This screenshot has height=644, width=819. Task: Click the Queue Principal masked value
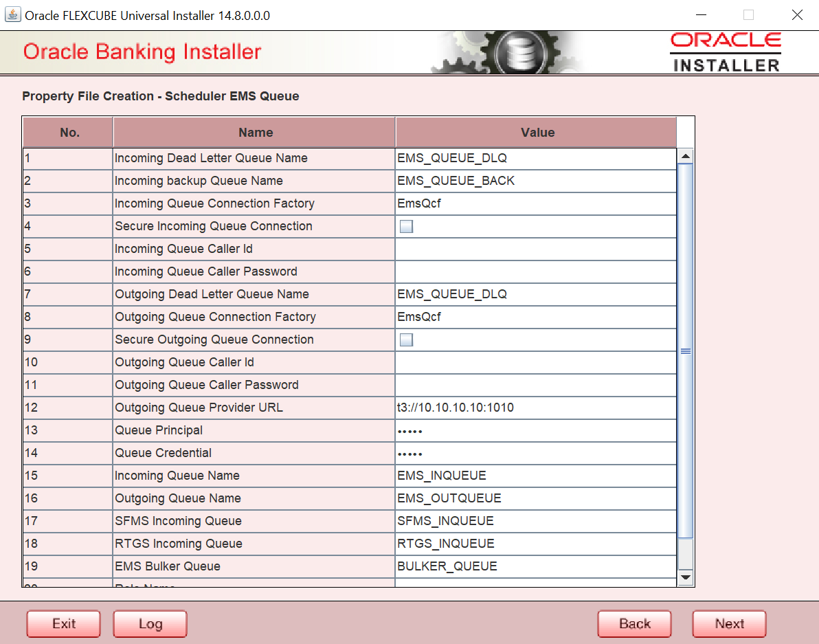[536, 430]
